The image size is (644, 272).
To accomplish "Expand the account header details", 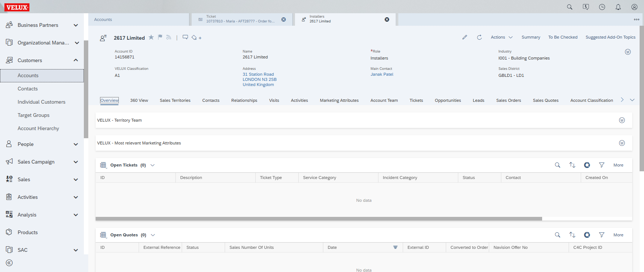I will [x=628, y=52].
